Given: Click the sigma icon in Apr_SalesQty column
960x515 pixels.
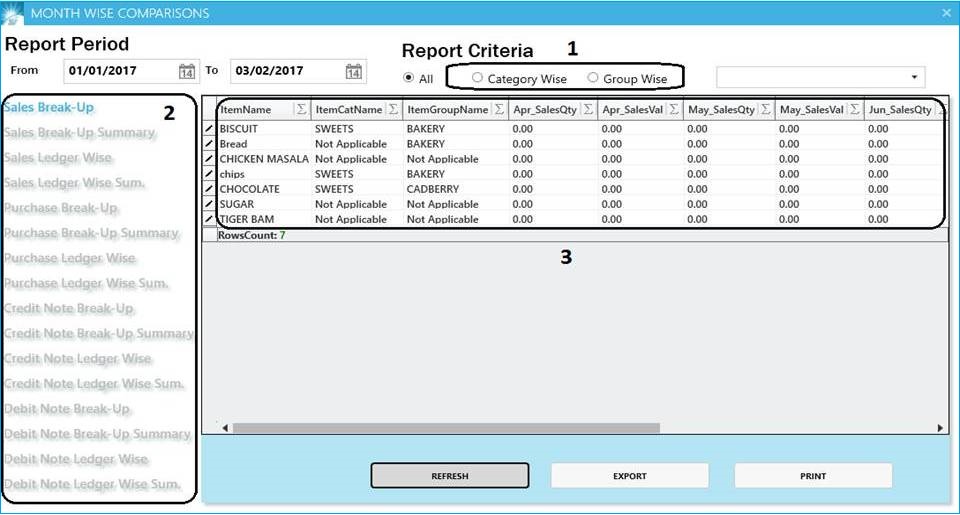Looking at the screenshot, I should (588, 110).
